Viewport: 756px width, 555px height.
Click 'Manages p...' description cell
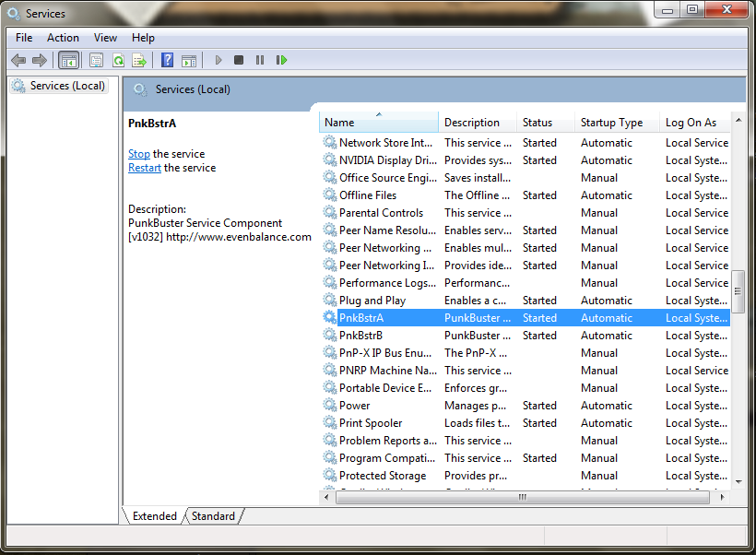coord(475,406)
